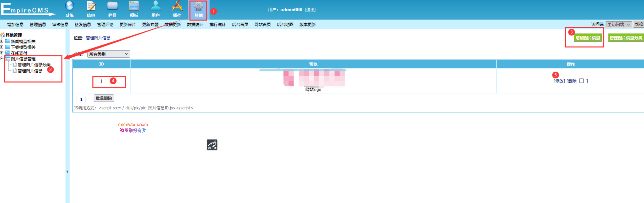Open 数据更新 menu item
Viewport: 644px width, 203px height.
tap(173, 24)
